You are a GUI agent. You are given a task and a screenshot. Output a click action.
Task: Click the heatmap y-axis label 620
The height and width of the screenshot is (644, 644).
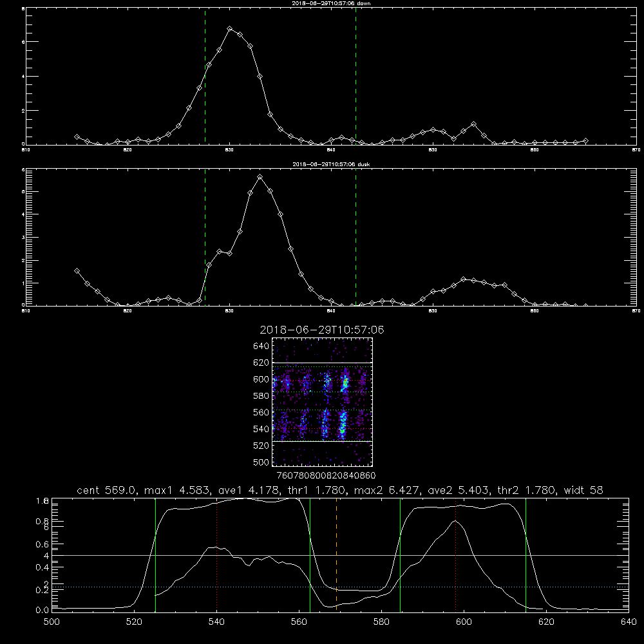pos(261,363)
